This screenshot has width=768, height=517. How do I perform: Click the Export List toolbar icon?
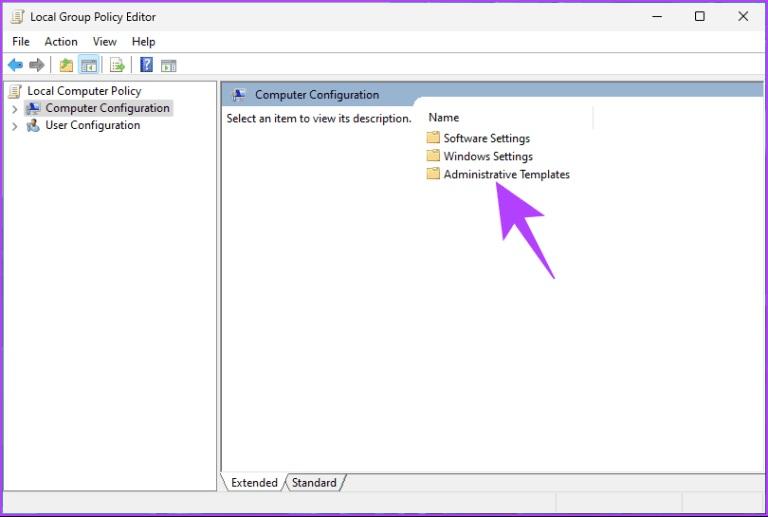pyautogui.click(x=117, y=65)
